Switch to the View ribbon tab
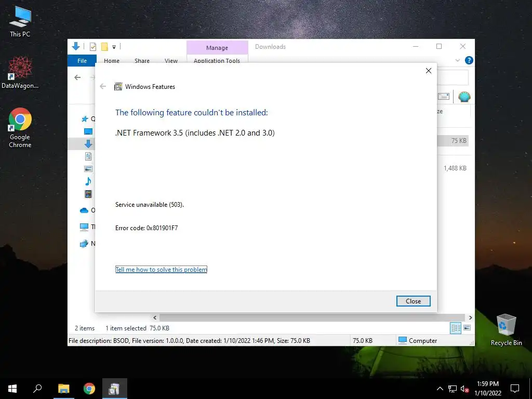 click(x=171, y=60)
